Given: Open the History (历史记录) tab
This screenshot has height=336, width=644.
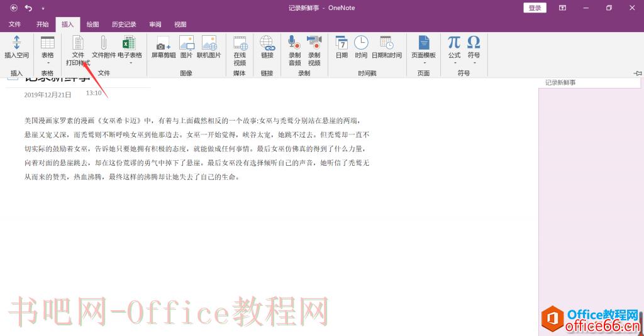Looking at the screenshot, I should coord(124,24).
